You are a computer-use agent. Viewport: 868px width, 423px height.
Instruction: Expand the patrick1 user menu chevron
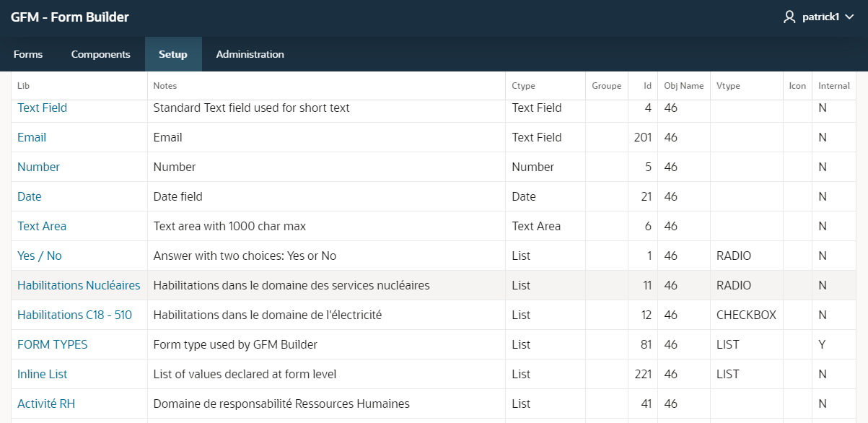849,18
